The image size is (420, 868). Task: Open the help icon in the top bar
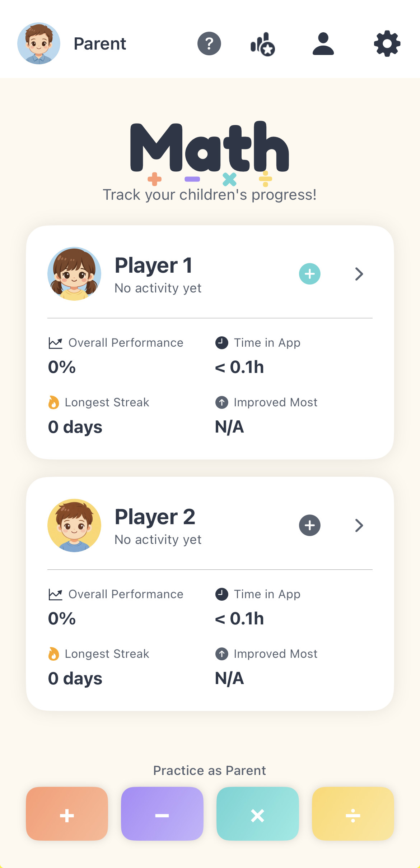click(209, 43)
